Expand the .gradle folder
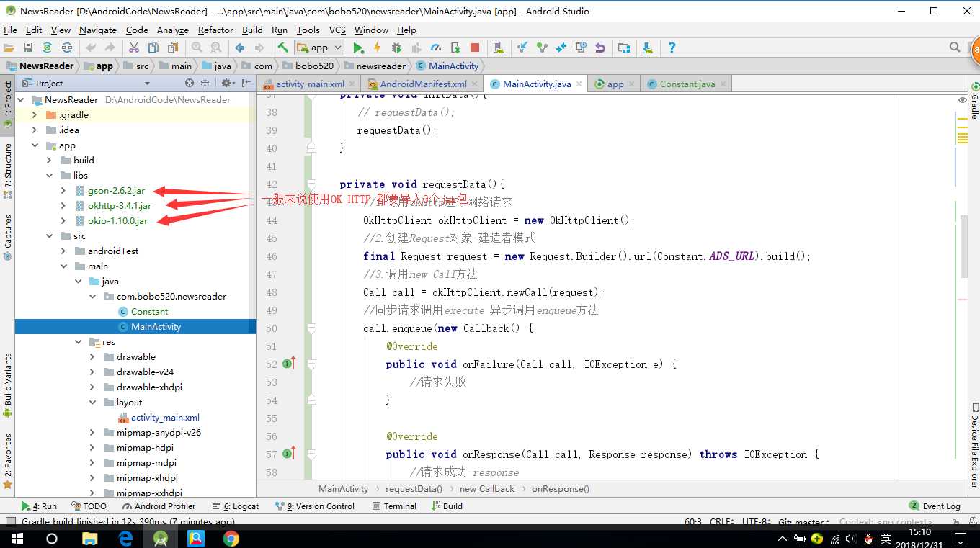Image resolution: width=980 pixels, height=548 pixels. (x=35, y=115)
